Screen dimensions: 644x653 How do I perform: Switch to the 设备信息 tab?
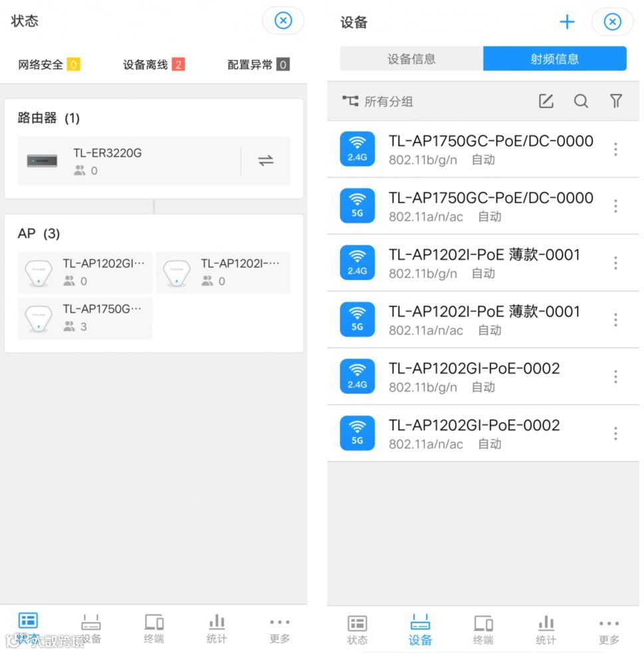[412, 59]
